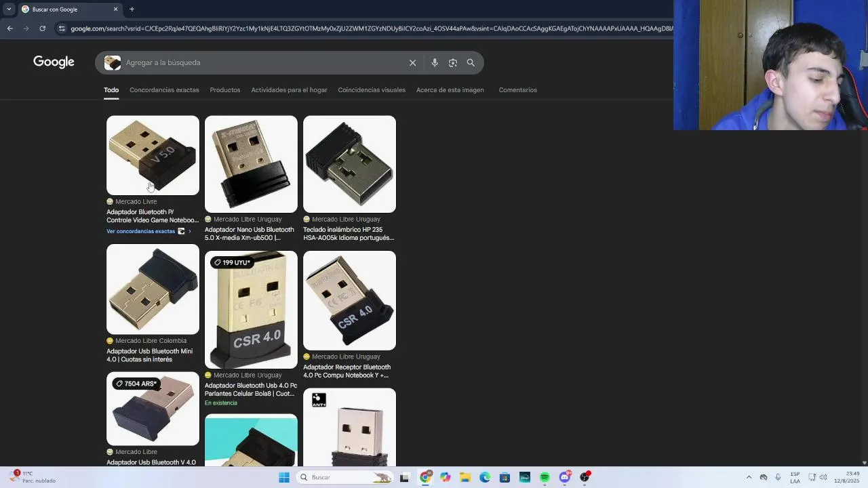Open the black HP keyboard dongle image
This screenshot has height=488, width=868.
point(349,164)
